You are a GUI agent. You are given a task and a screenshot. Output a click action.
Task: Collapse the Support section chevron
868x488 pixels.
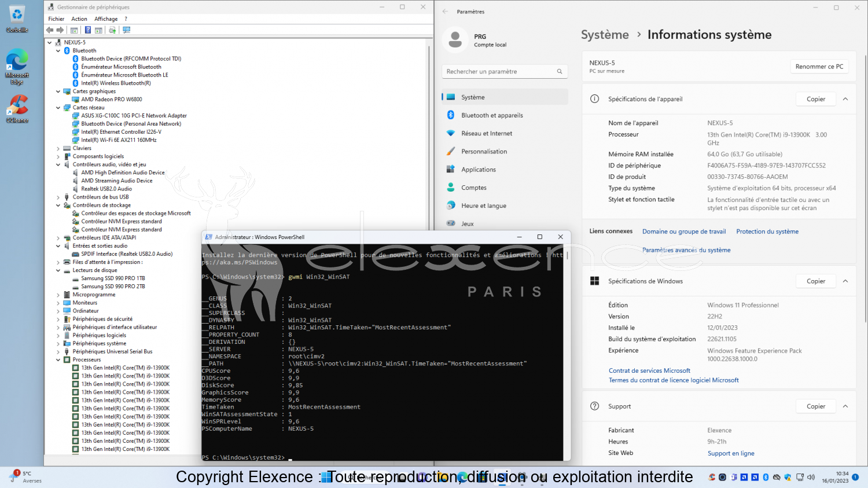point(845,406)
